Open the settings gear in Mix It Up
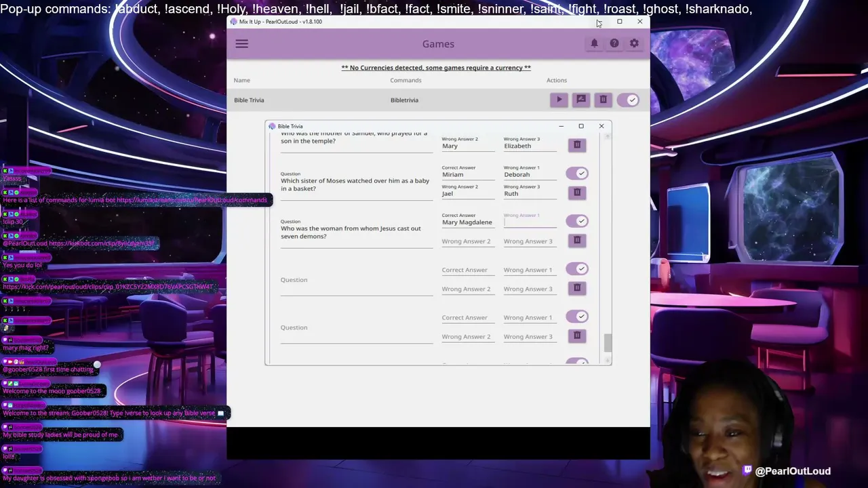 click(634, 43)
